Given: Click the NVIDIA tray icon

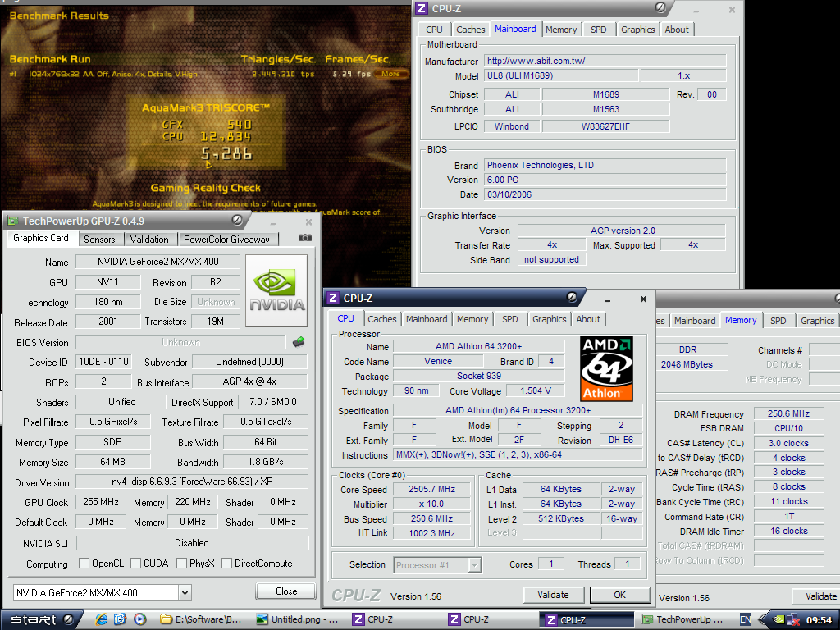Looking at the screenshot, I should click(x=780, y=620).
